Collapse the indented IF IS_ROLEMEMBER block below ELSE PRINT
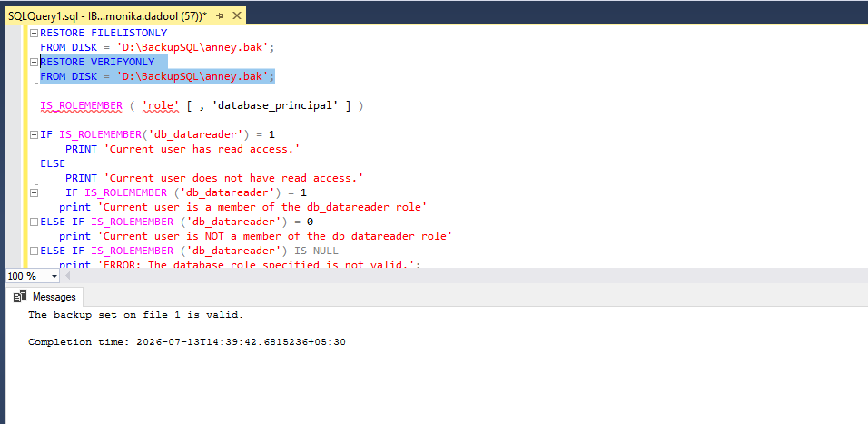Image resolution: width=868 pixels, height=424 pixels. (34, 192)
